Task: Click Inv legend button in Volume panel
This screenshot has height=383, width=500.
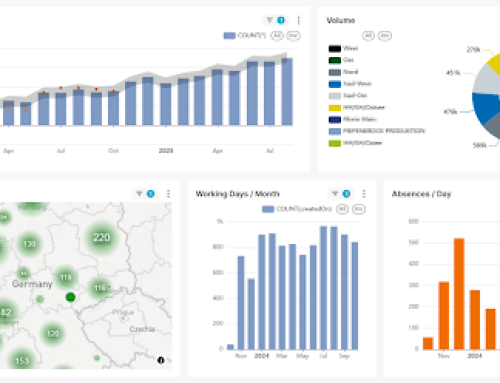Action: click(385, 35)
